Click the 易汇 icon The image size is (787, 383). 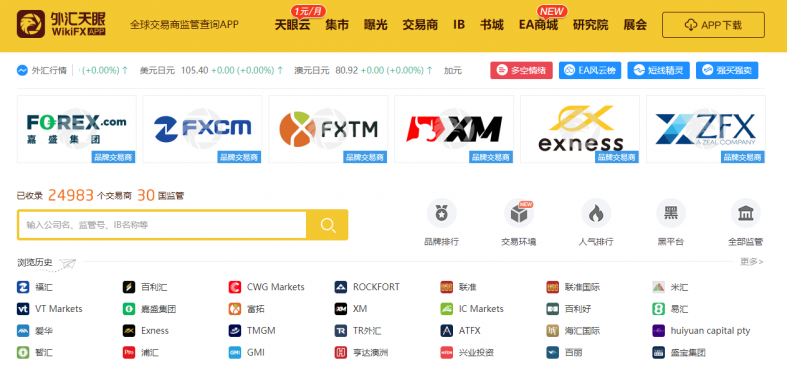coord(659,309)
